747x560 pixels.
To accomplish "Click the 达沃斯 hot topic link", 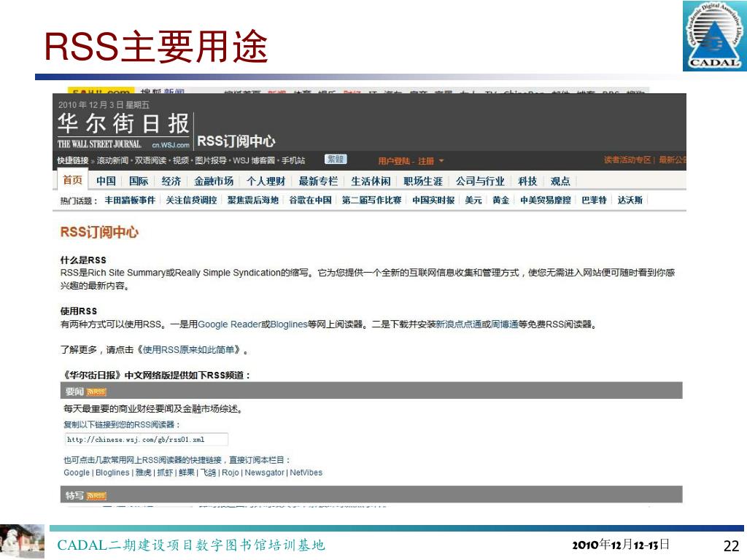I will point(630,200).
